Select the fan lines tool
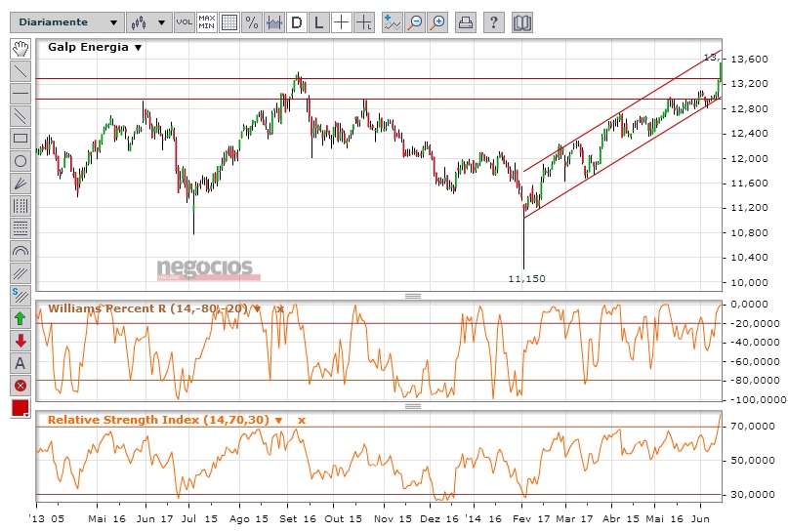The width and height of the screenshot is (788, 532). click(21, 184)
